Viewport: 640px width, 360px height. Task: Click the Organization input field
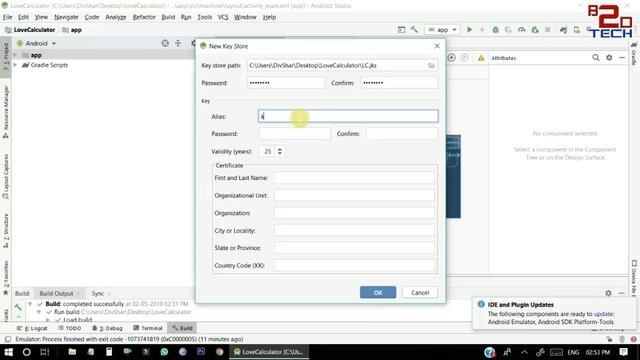[x=354, y=213]
